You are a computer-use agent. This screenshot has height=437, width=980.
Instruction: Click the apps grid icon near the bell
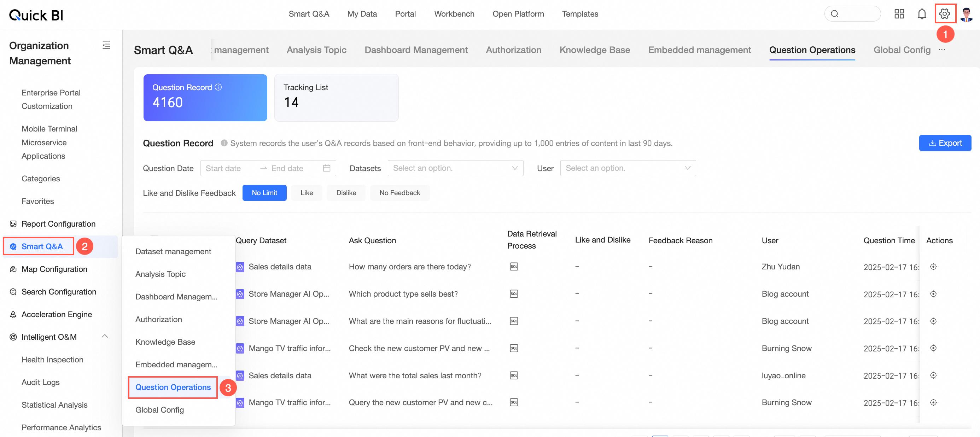pos(899,14)
